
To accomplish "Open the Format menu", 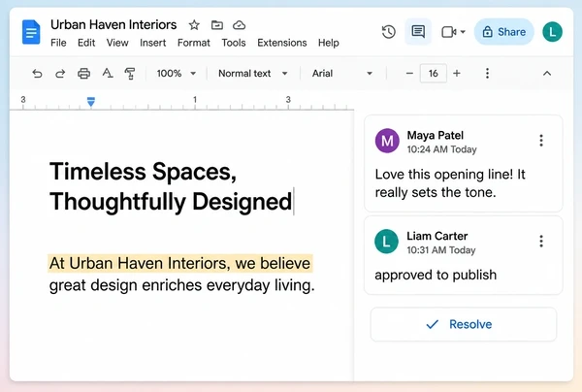I will click(193, 43).
